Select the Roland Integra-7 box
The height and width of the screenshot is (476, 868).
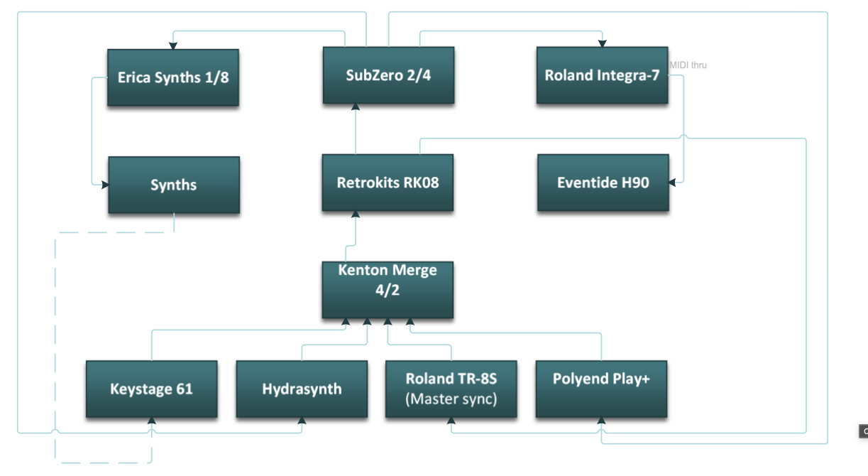[x=602, y=75]
